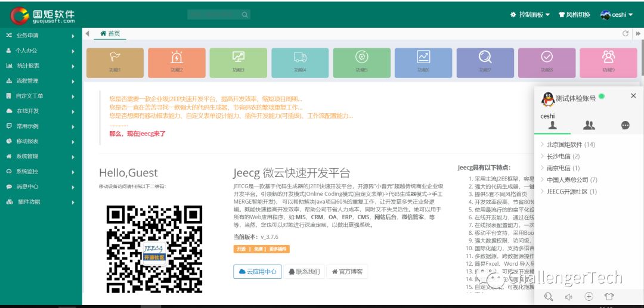Open the 功能8 checkmark tile
The height and width of the screenshot is (308, 644).
[547, 63]
